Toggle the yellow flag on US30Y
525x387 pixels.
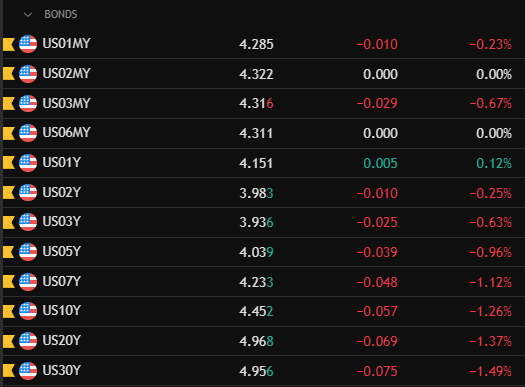coord(9,371)
